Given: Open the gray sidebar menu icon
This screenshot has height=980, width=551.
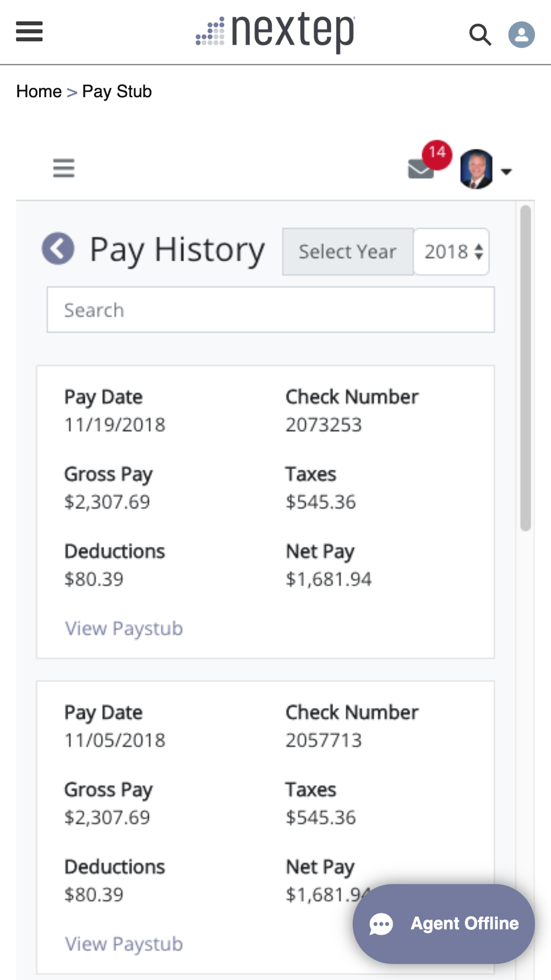Looking at the screenshot, I should (64, 168).
